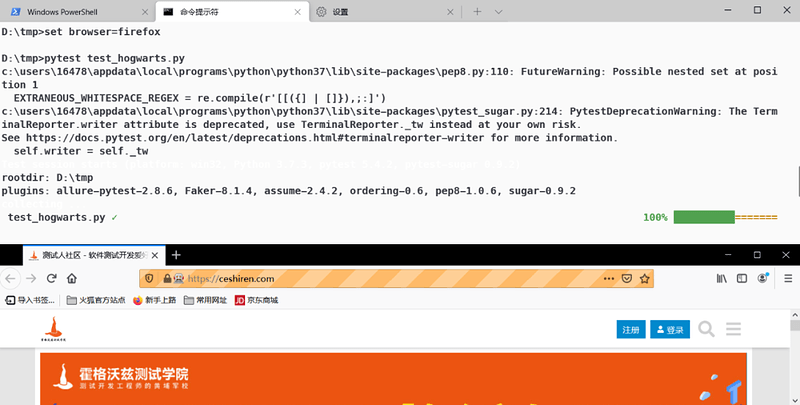The height and width of the screenshot is (405, 800).
Task: Open the ceshiren site hamburger menu
Action: (x=734, y=329)
